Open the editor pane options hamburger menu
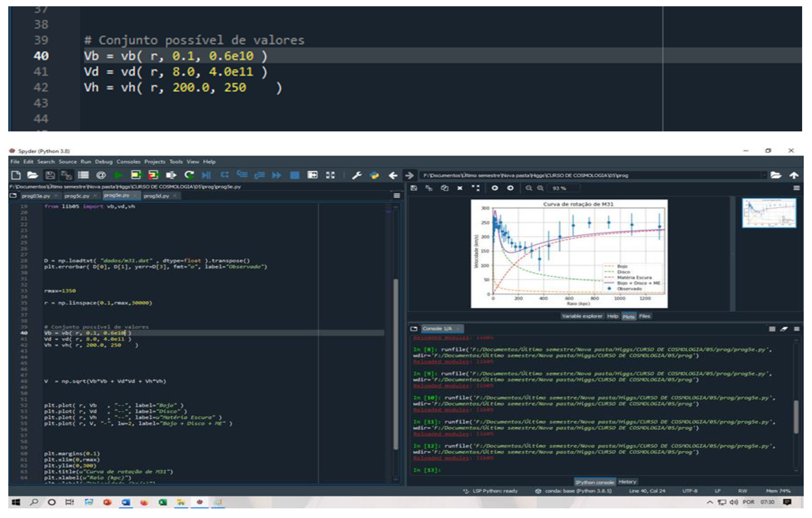The width and height of the screenshot is (812, 518). tap(397, 196)
